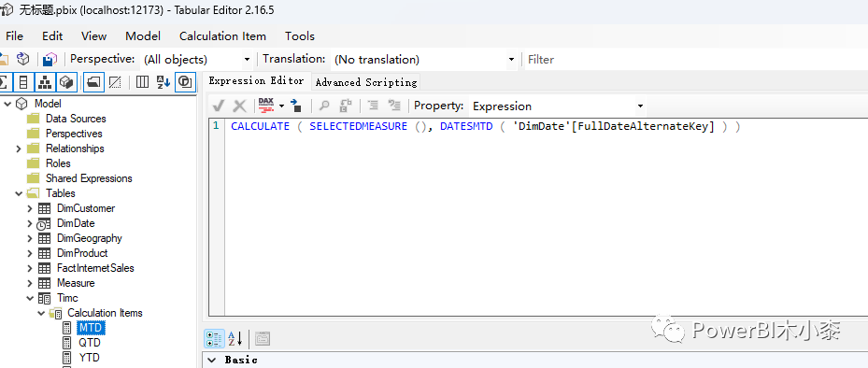This screenshot has width=868, height=368.
Task: Expand the Relationships folder
Action: click(19, 149)
